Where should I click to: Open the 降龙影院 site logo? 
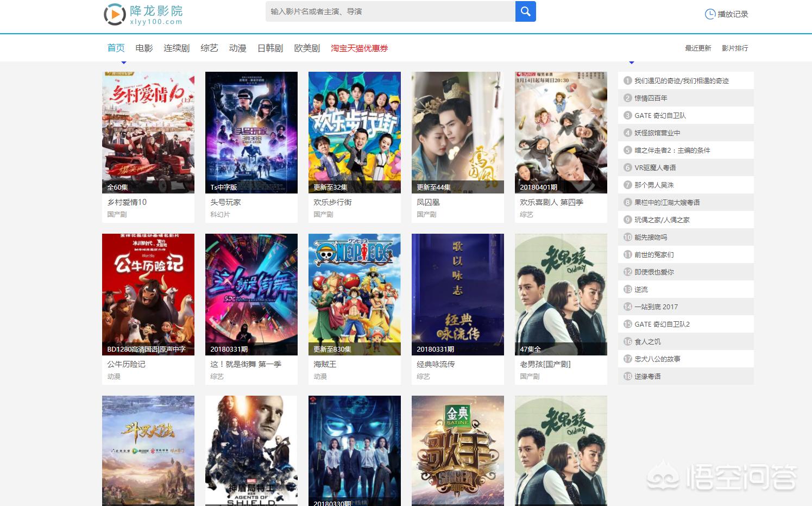point(143,15)
